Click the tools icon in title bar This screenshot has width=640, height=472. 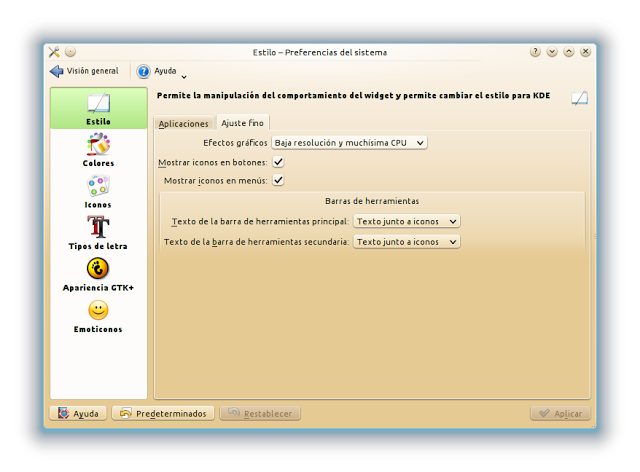pyautogui.click(x=54, y=52)
